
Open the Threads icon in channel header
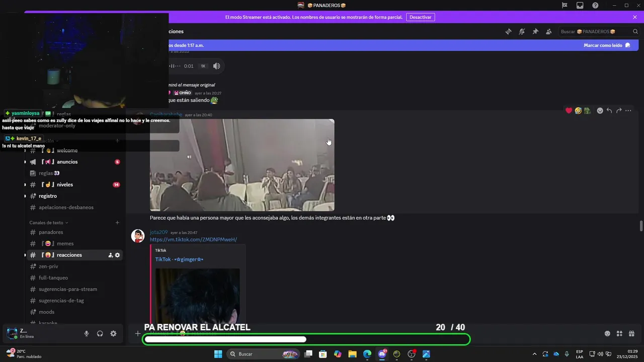(x=509, y=32)
